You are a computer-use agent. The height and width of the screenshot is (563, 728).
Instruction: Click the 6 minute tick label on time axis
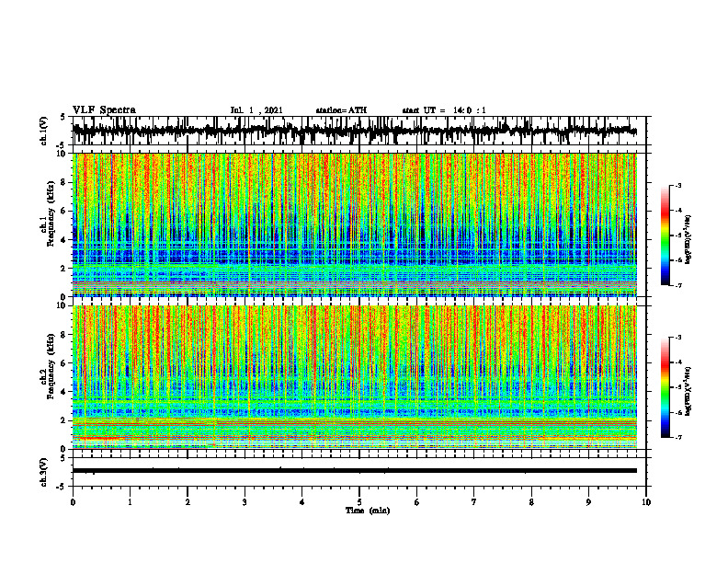click(417, 502)
